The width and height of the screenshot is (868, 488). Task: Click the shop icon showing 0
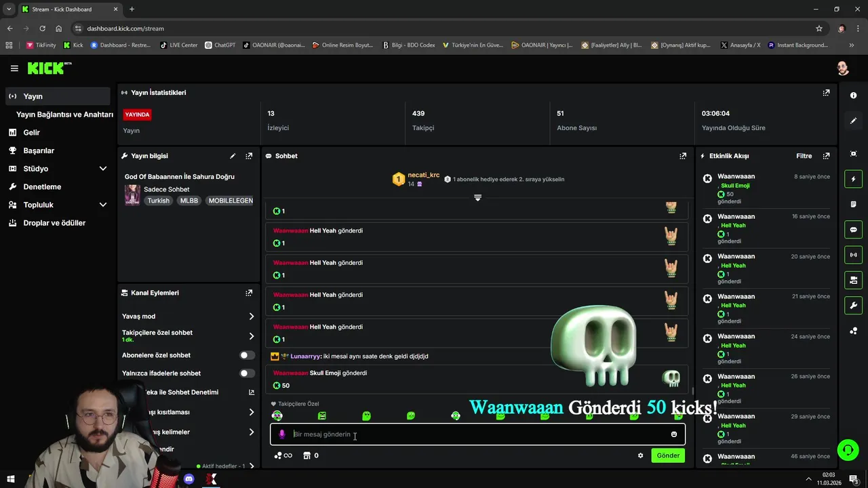click(x=311, y=455)
